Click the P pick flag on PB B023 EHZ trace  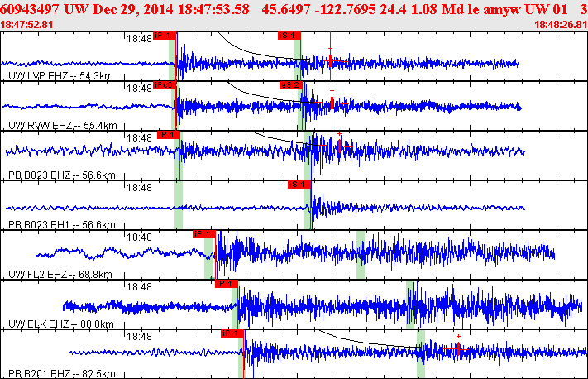click(x=168, y=135)
